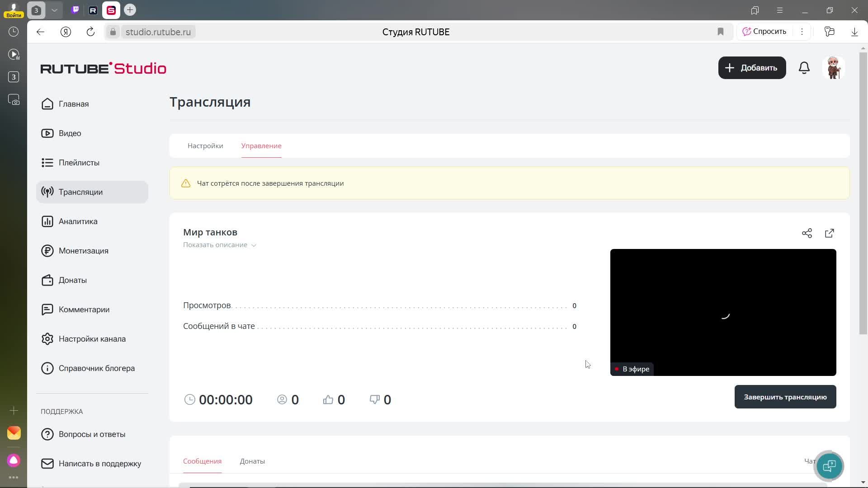Click the stream duration clock icon
This screenshot has height=488, width=868.
(190, 399)
